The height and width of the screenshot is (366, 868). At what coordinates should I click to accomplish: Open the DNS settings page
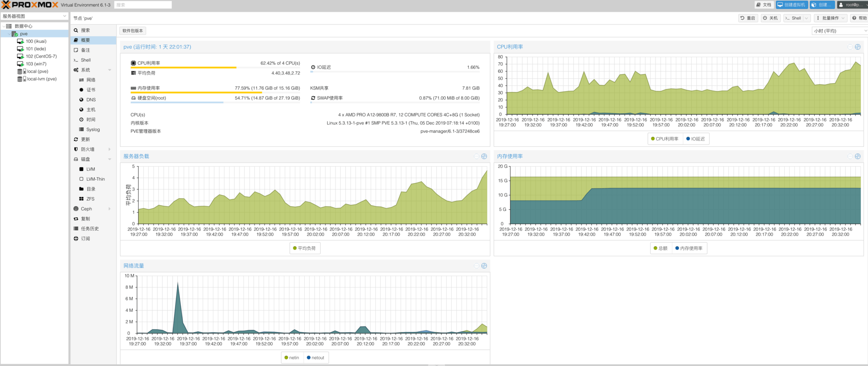coord(93,100)
